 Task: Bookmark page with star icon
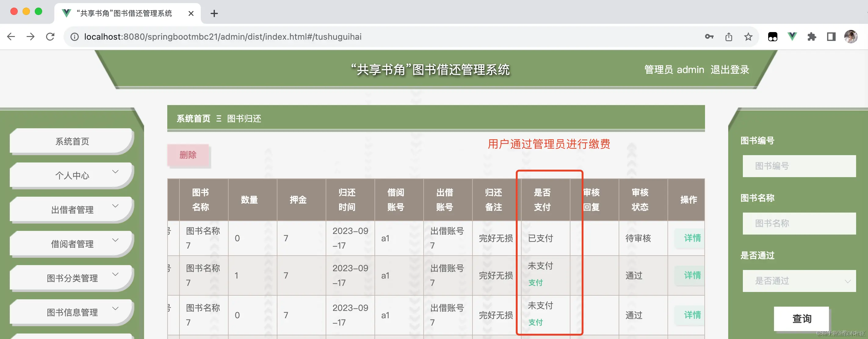pos(748,36)
